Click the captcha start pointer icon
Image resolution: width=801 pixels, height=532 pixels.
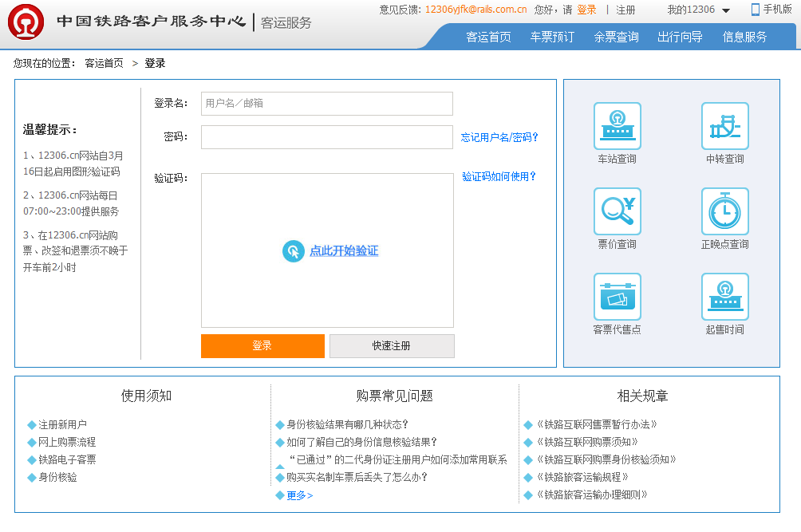(x=294, y=250)
